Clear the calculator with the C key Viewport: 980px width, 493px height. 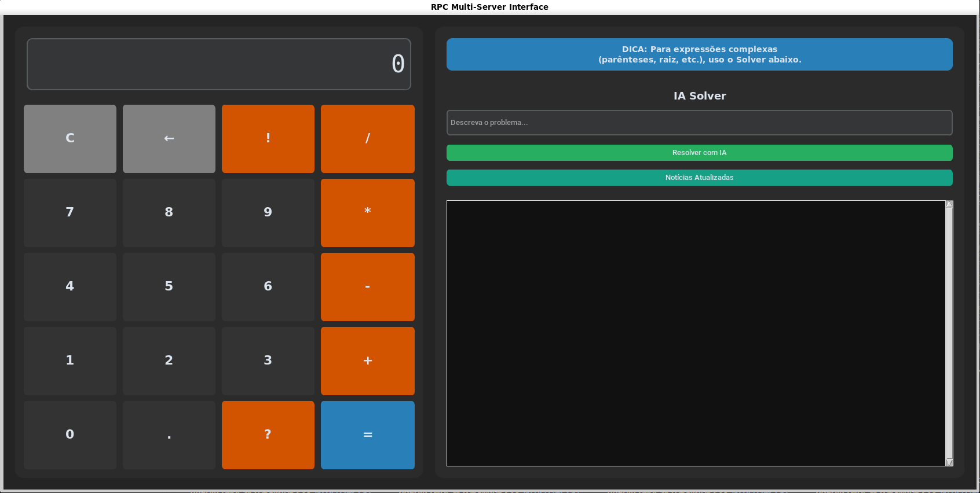(x=70, y=139)
